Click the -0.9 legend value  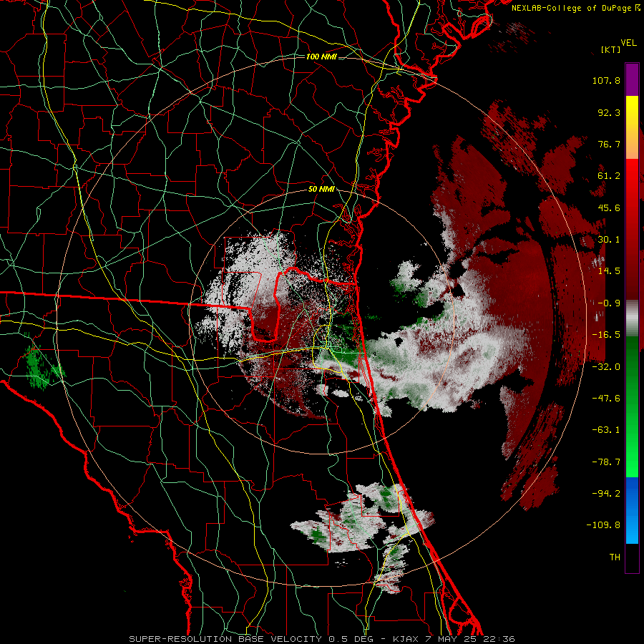click(609, 303)
